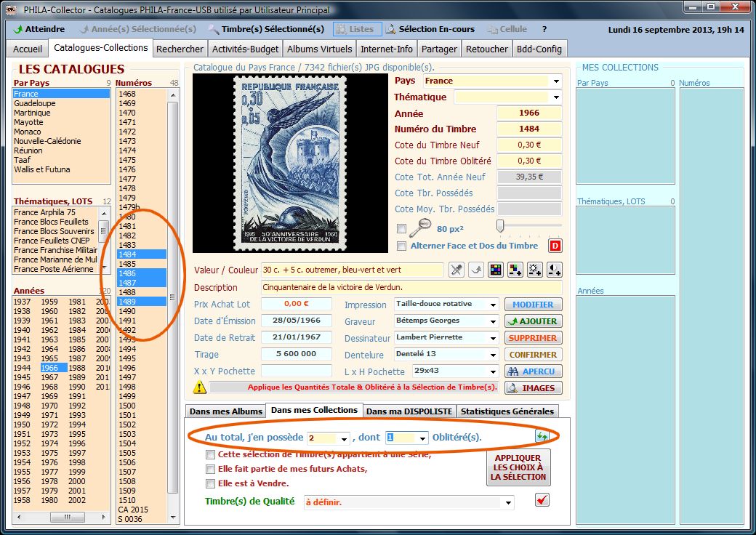Click the MODIFIER button
This screenshot has width=756, height=535.
[534, 305]
